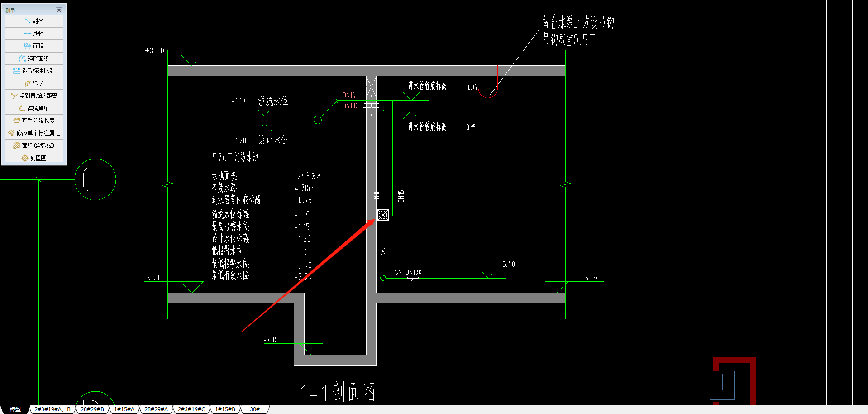The image size is (868, 414).
Task: Click the 设计水位 label text
Action: (273, 140)
